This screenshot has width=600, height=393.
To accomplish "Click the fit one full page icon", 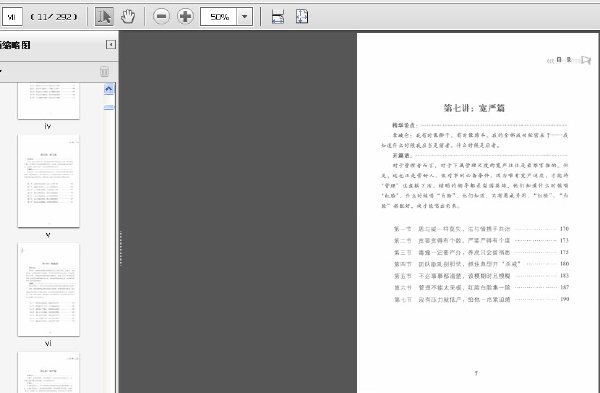I will (x=302, y=16).
